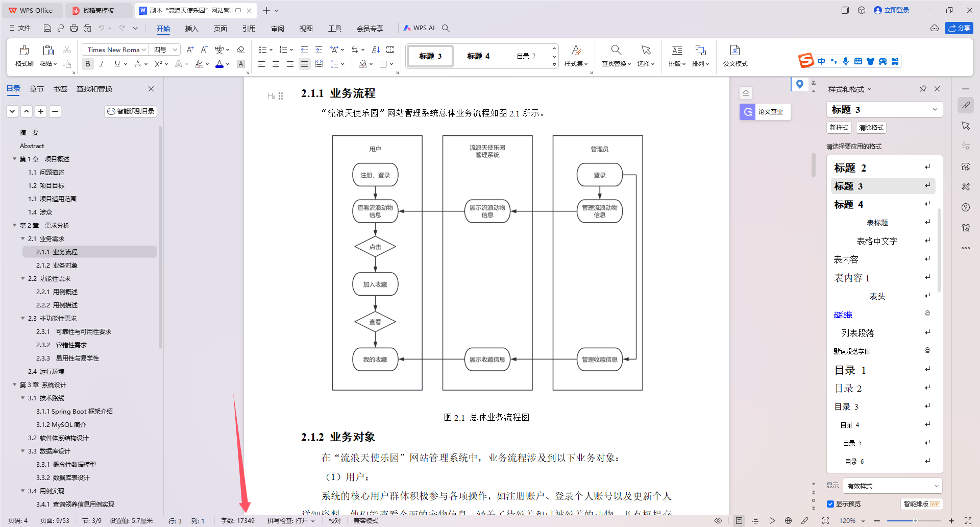Open the 显示 有效样式 dropdown
Image resolution: width=980 pixels, height=527 pixels.
click(892, 486)
